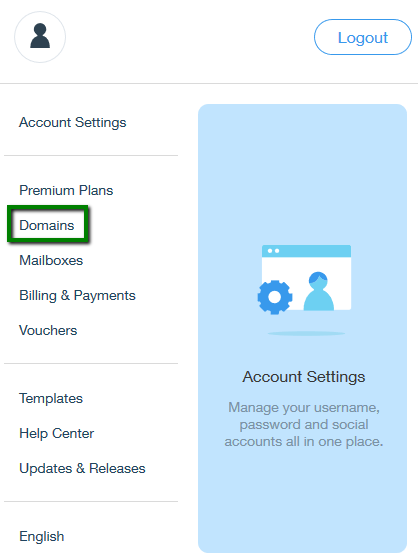Select the highlighted Domains entry

47,225
